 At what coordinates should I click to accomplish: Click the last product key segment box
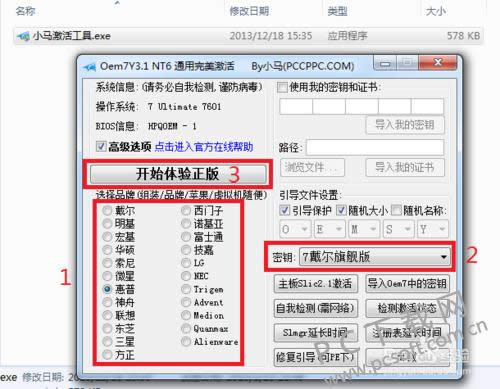click(x=428, y=106)
